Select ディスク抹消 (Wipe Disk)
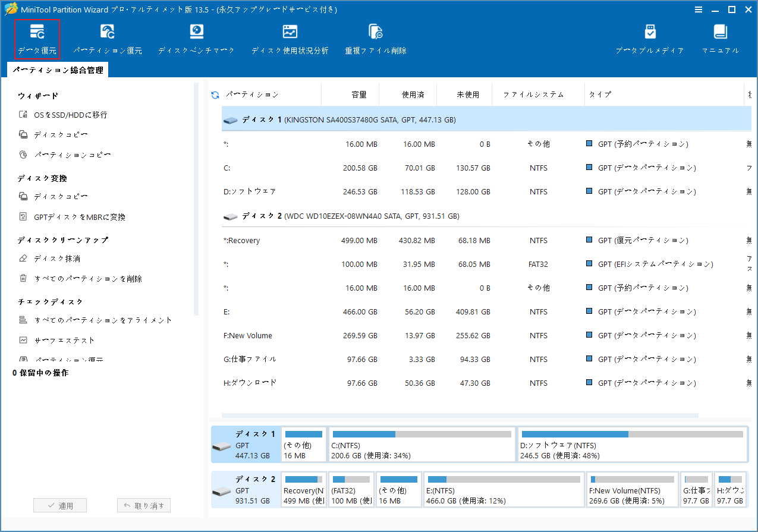The image size is (758, 532). 59,257
